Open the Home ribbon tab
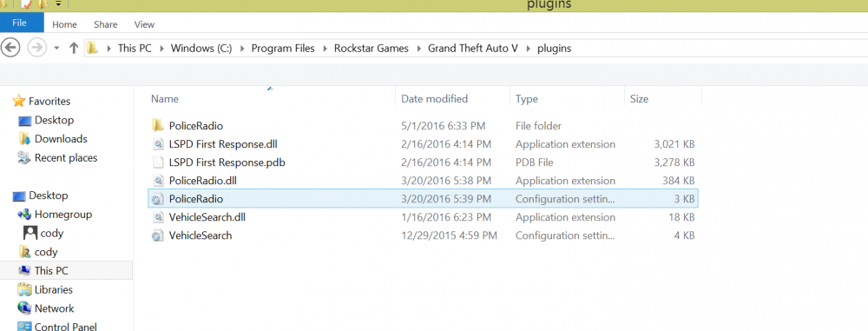Viewport: 868px width, 331px height. [x=64, y=24]
